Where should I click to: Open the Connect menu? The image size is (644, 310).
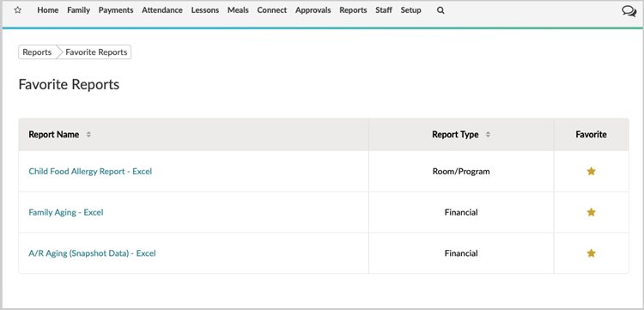coord(272,10)
